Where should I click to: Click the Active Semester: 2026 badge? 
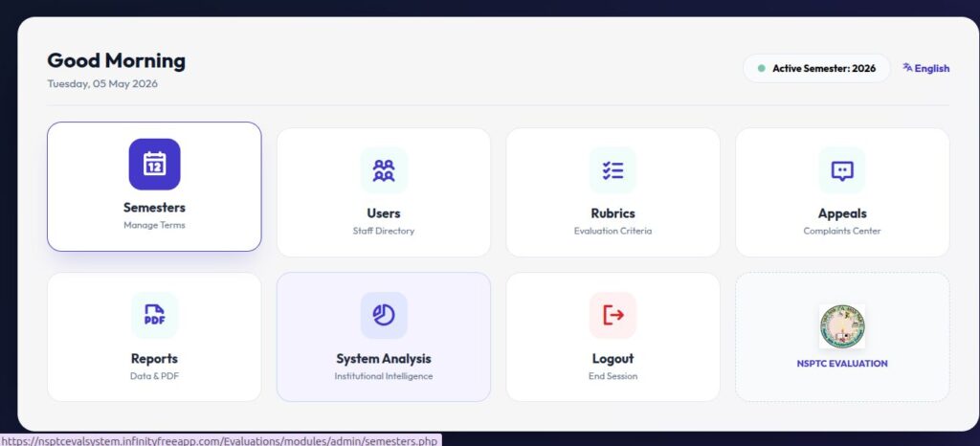pyautogui.click(x=816, y=68)
